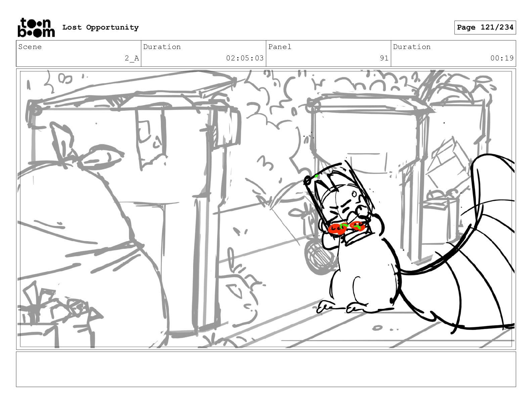
Task: Click the 'Scene' header label
Action: (30, 47)
